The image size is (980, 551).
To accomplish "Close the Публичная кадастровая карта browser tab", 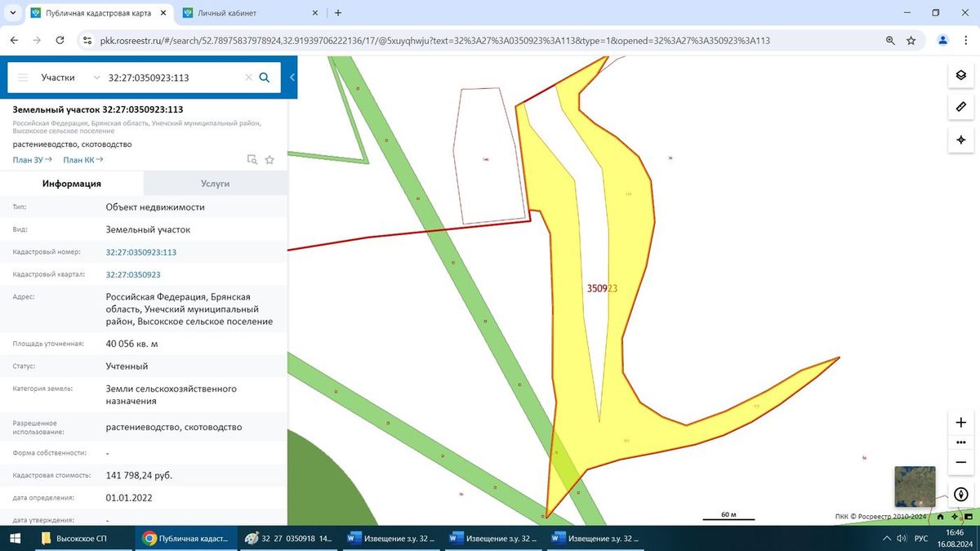I will pos(162,13).
